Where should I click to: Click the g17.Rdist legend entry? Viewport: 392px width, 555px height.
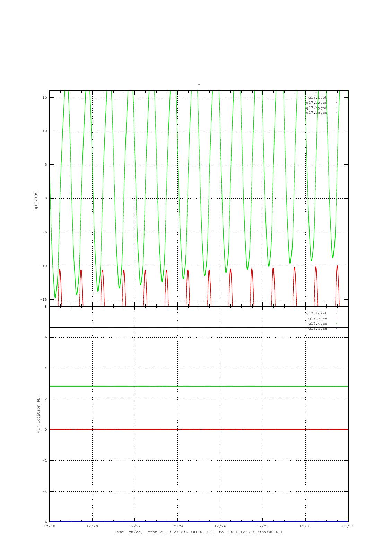(x=316, y=313)
